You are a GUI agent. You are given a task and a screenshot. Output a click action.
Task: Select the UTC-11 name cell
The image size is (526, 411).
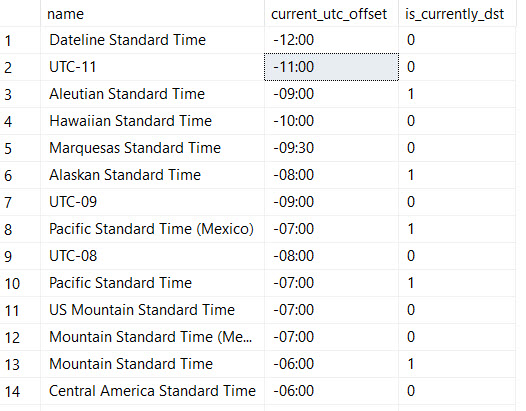click(152, 67)
